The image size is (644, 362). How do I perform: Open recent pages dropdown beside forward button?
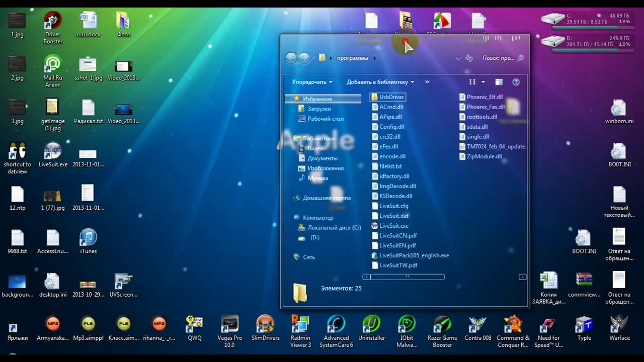pyautogui.click(x=313, y=58)
